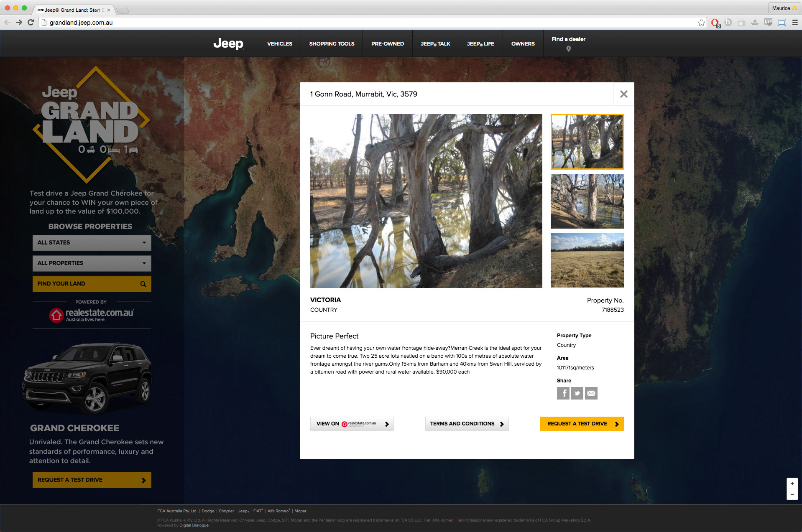
Task: Share property on Twitter
Action: tap(577, 393)
